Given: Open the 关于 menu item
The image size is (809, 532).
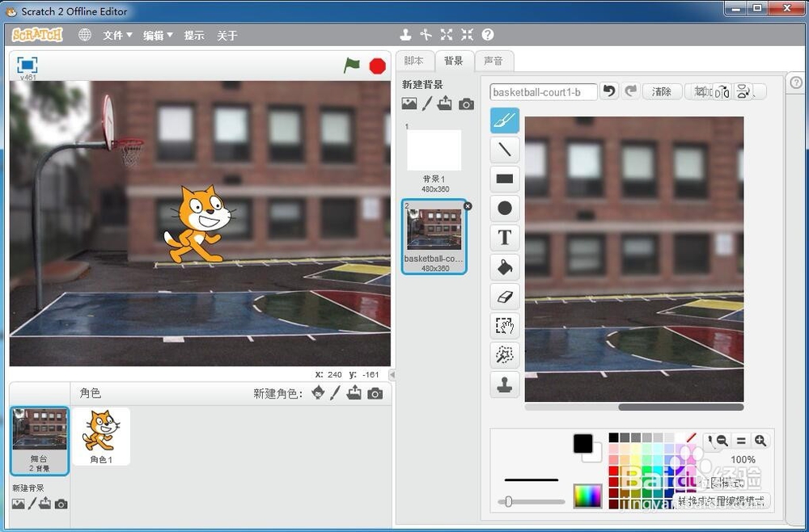Looking at the screenshot, I should (227, 35).
